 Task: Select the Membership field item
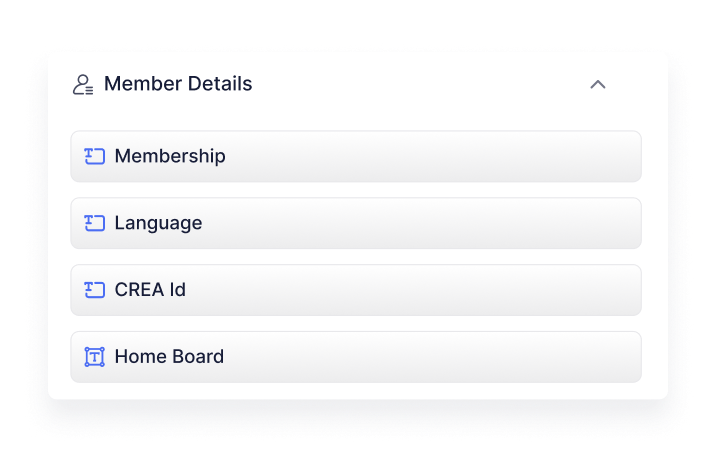355,156
